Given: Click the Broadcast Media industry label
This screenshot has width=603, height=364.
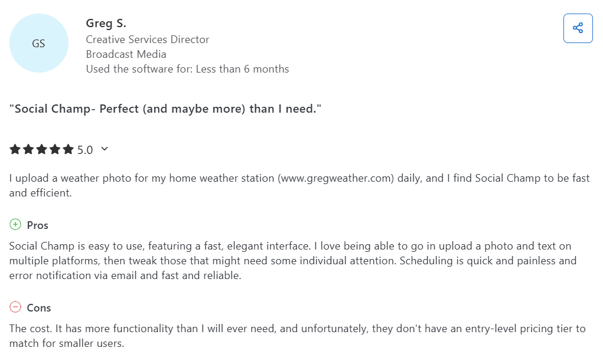Looking at the screenshot, I should click(x=126, y=54).
